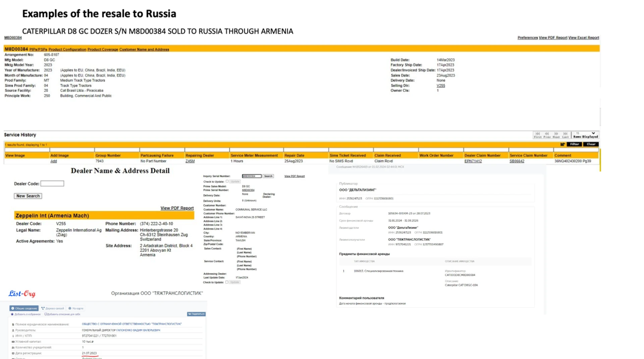
Task: Open the Customer Name and Address tab
Action: 144,50
